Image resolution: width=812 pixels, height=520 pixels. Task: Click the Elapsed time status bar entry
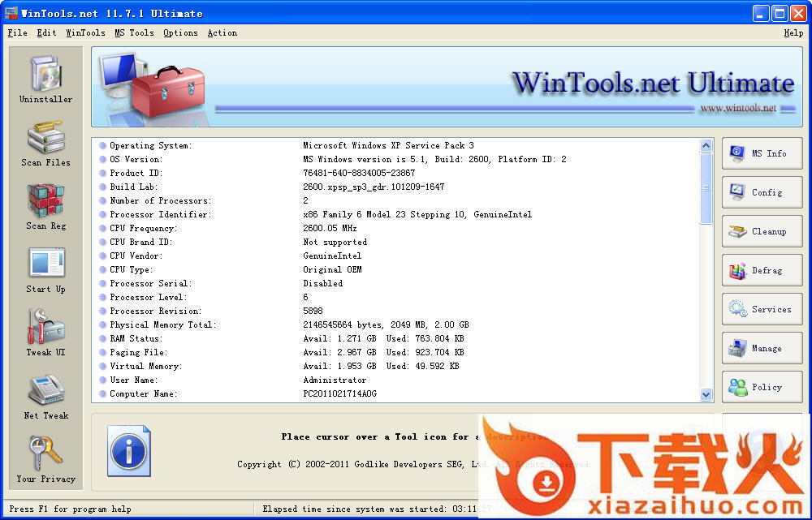tap(377, 509)
